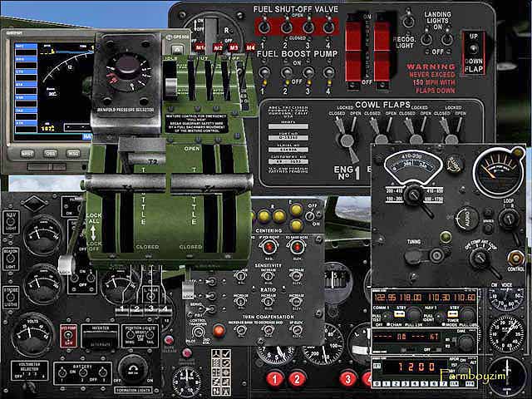532x399 pixels.
Task: Turn the control transfer knob
Action: click(198, 332)
